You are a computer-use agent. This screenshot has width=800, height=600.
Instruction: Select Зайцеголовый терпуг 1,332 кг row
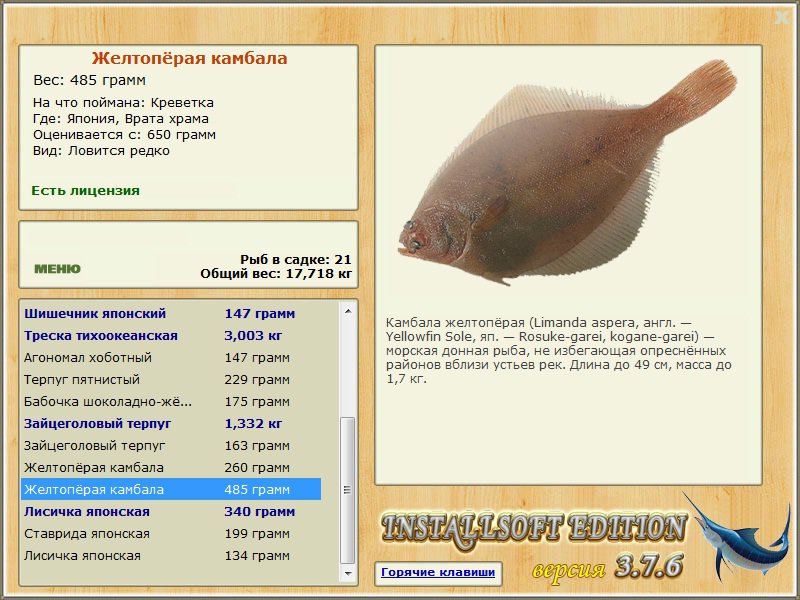(x=171, y=423)
